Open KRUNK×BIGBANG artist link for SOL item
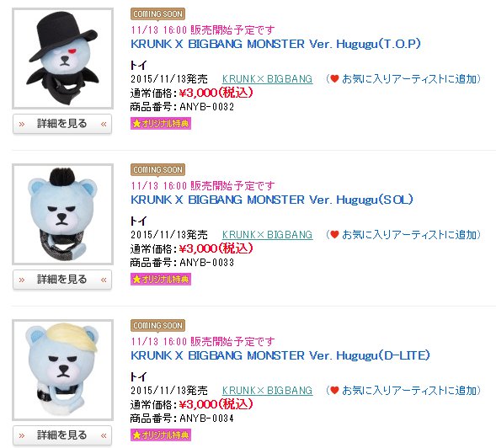The image size is (496, 448). pyautogui.click(x=267, y=235)
